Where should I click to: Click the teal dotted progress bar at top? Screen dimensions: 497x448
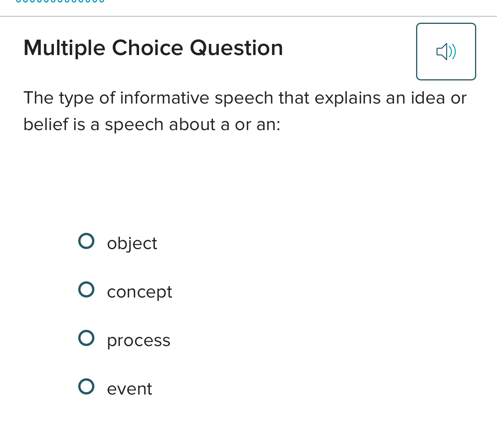click(60, 1)
